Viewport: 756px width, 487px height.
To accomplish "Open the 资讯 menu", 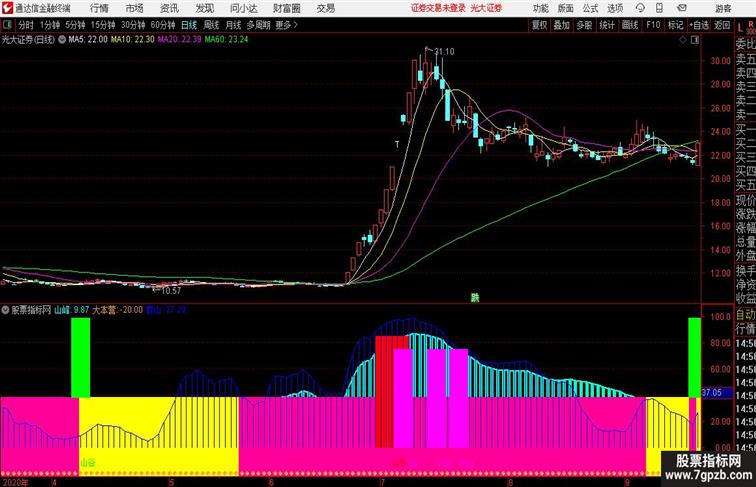I will click(x=169, y=8).
